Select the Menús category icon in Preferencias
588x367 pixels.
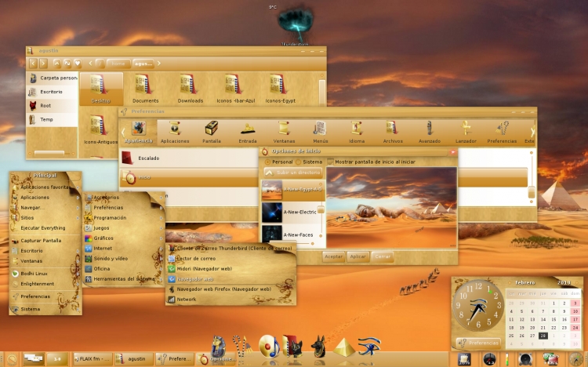point(320,132)
